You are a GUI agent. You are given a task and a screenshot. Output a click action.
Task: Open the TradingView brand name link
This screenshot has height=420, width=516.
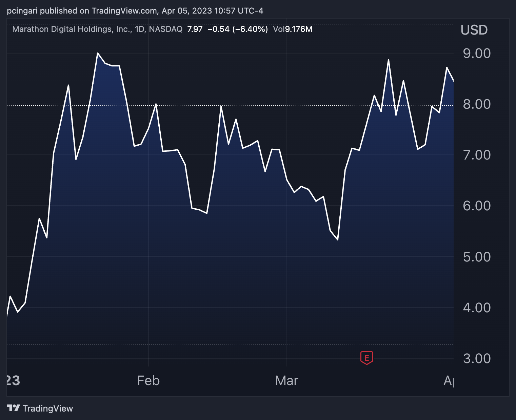click(48, 408)
